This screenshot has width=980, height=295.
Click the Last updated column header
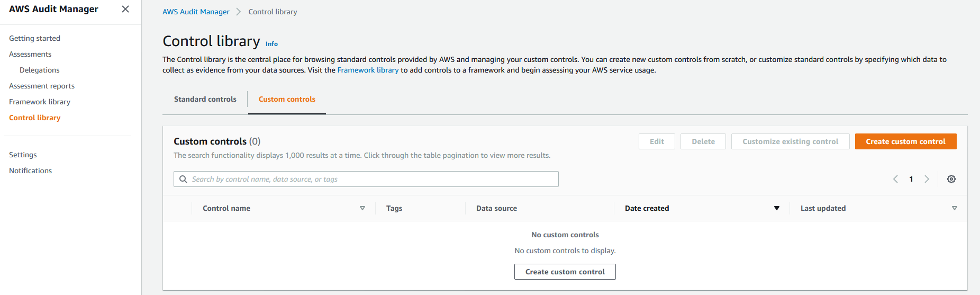coord(823,208)
